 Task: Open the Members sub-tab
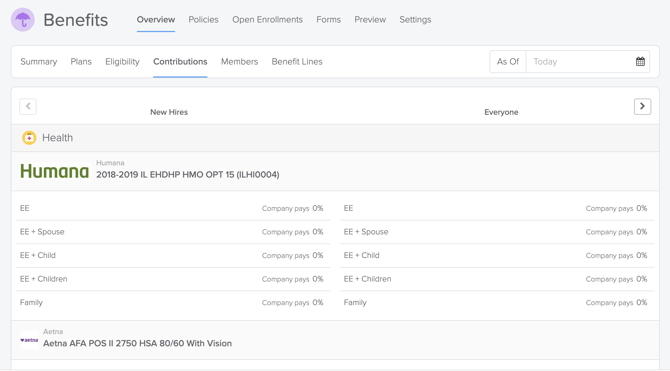[239, 62]
